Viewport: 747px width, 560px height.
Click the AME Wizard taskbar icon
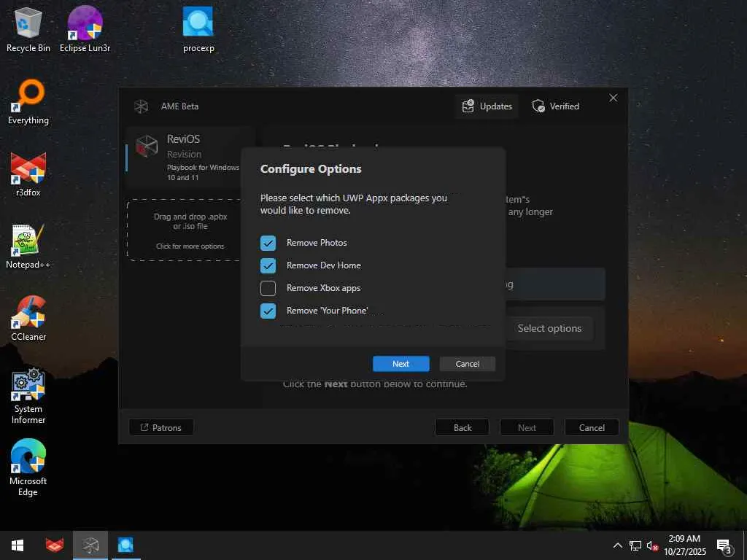[x=90, y=545]
